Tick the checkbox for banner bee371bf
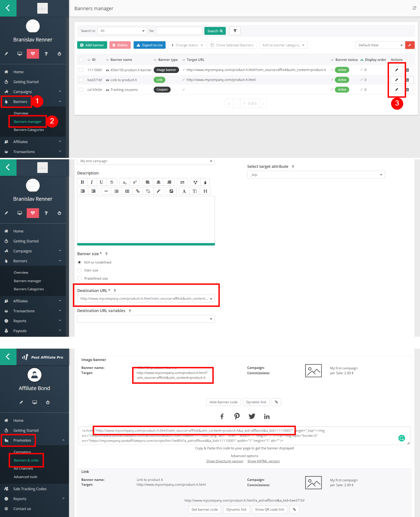 click(81, 80)
